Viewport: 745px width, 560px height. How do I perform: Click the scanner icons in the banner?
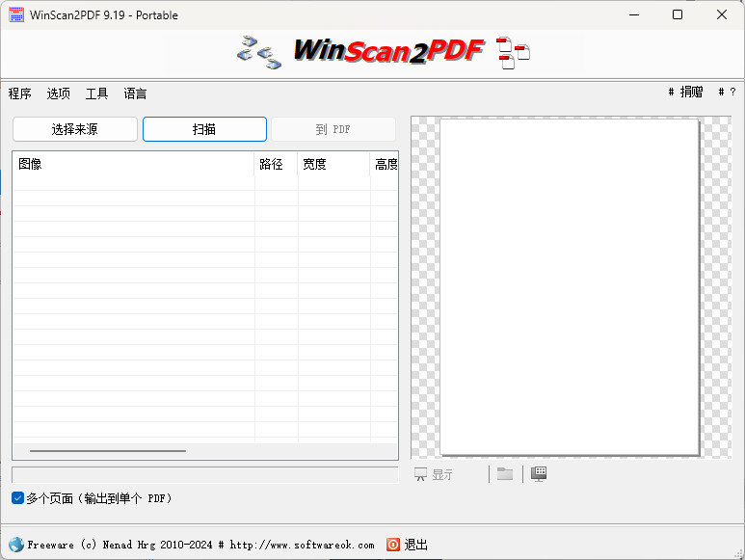click(259, 52)
